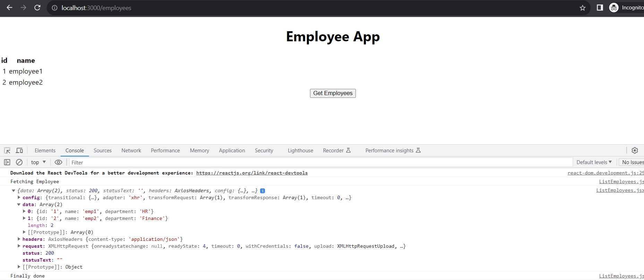Bookmark this page with the star
This screenshot has height=280, width=644.
pos(583,8)
